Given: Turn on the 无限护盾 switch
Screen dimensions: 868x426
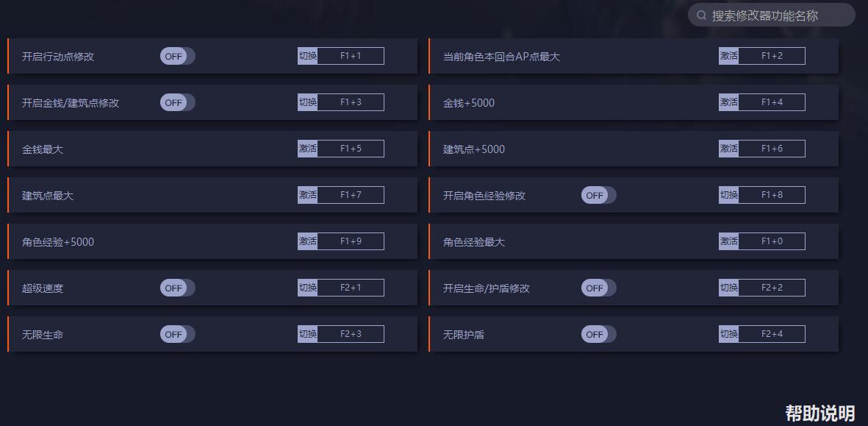Looking at the screenshot, I should (x=598, y=333).
